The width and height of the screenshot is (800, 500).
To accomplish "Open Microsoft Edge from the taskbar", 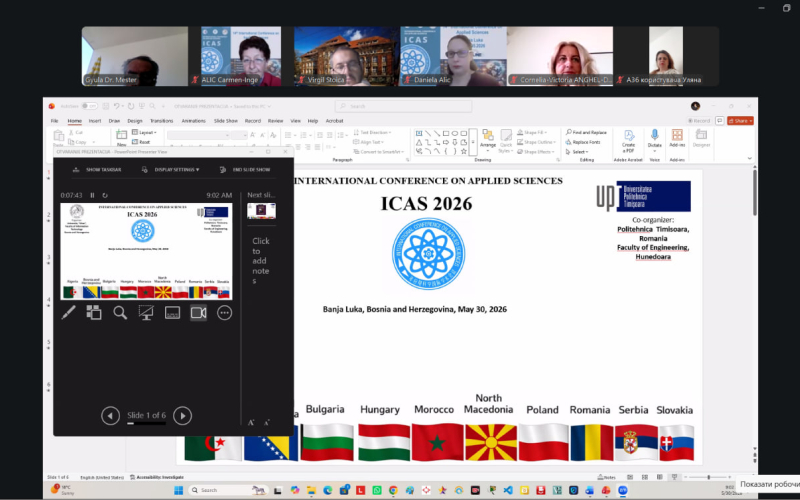I will [328, 490].
